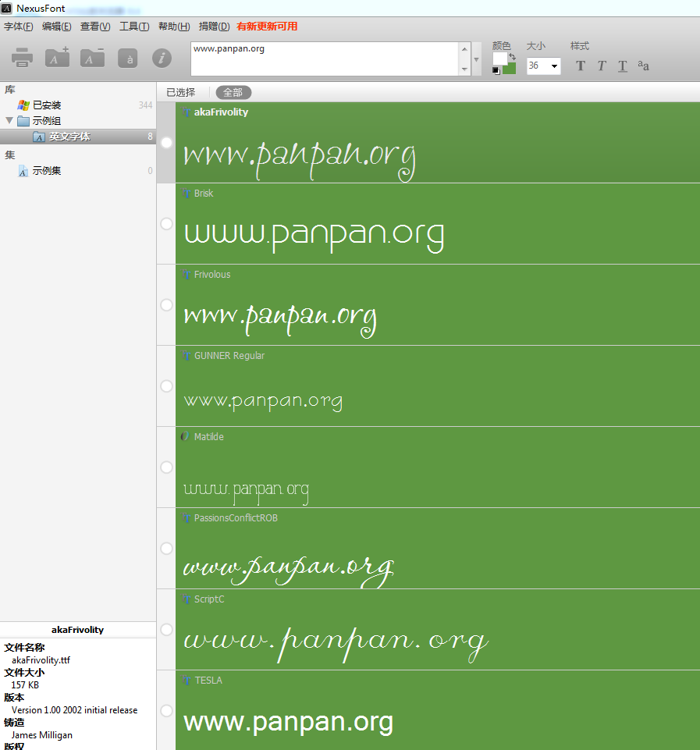The height and width of the screenshot is (750, 700).
Task: Click the OpenType icon next to Matilde
Action: click(186, 437)
